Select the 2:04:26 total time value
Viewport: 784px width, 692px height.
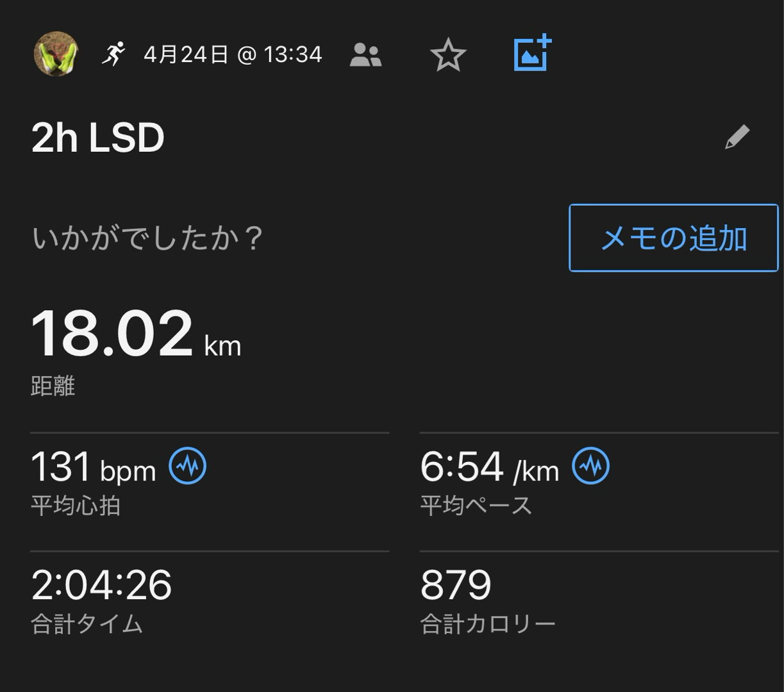101,584
